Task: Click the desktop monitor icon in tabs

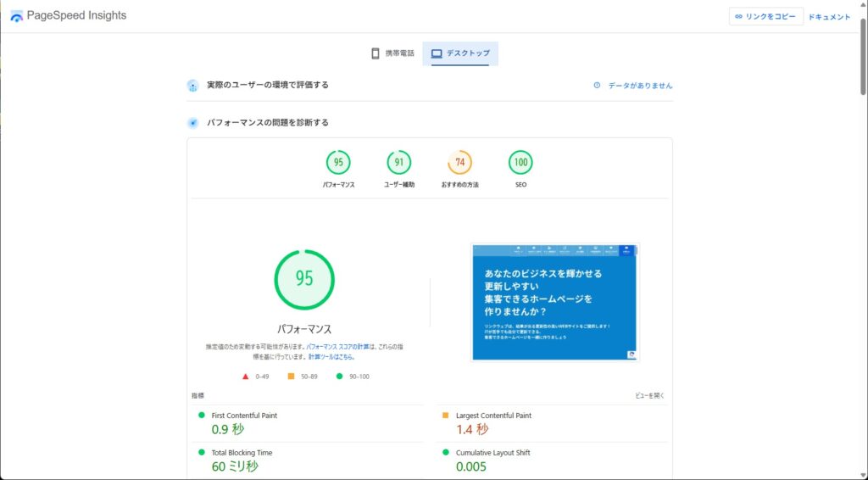Action: coord(437,53)
